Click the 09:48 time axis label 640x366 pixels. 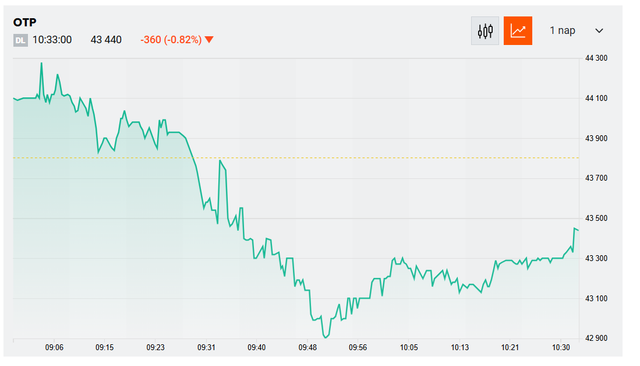coord(307,347)
